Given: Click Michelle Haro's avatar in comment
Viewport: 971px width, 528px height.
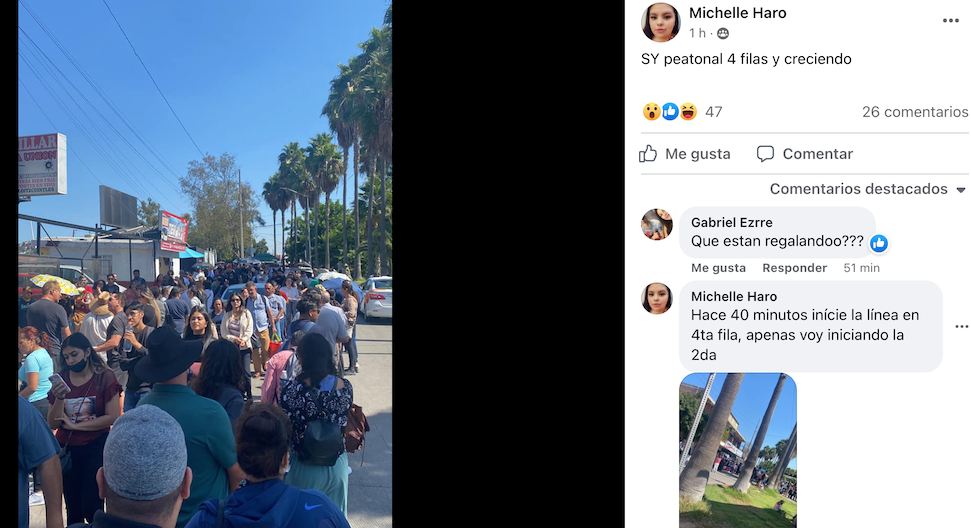Looking at the screenshot, I should coord(656,298).
